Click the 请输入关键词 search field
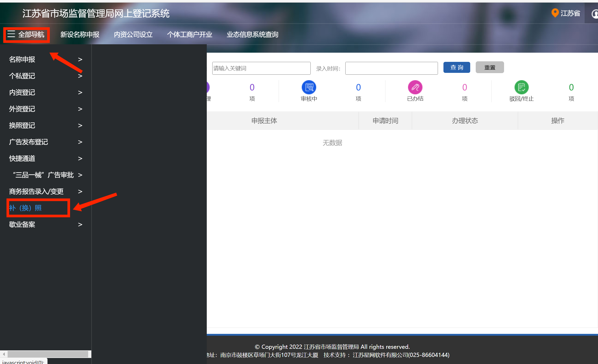 pyautogui.click(x=261, y=68)
